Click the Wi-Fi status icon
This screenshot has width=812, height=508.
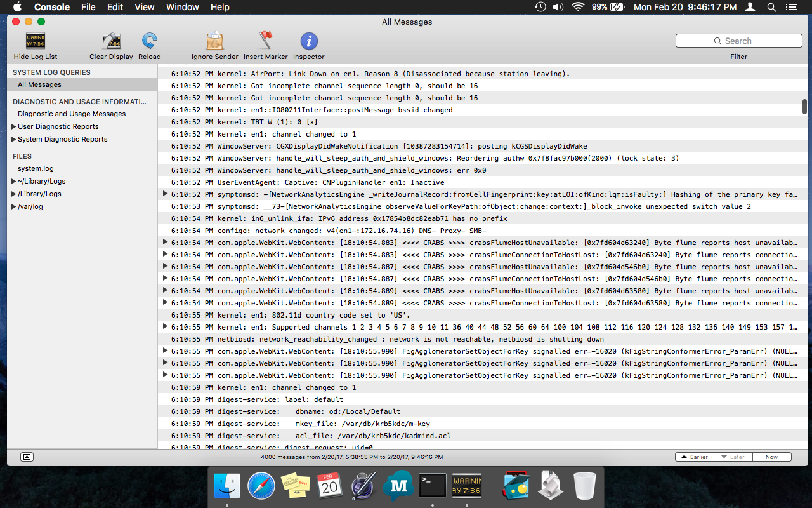click(x=578, y=7)
